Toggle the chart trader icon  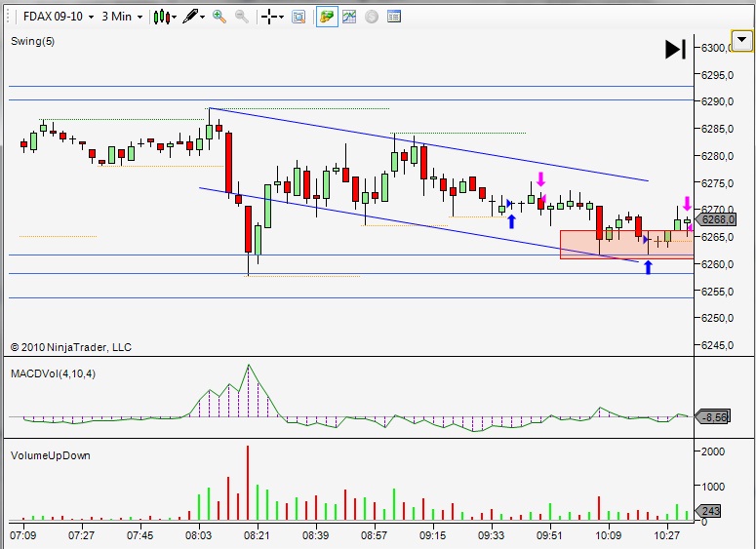(x=327, y=17)
